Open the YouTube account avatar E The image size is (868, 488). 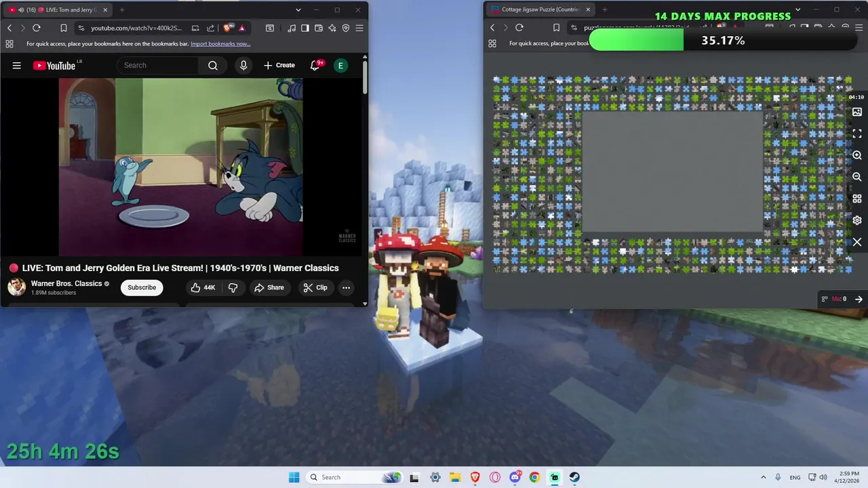341,65
